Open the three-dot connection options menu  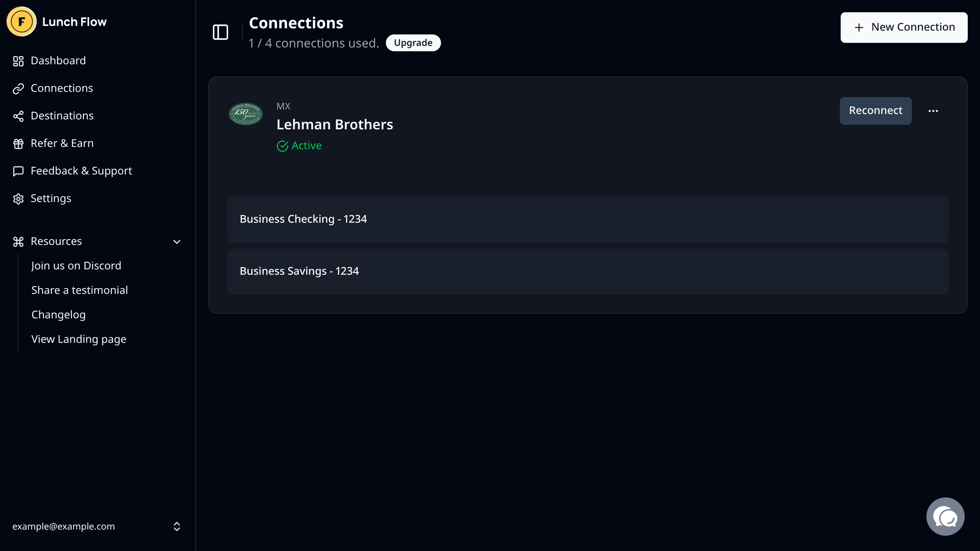tap(933, 111)
